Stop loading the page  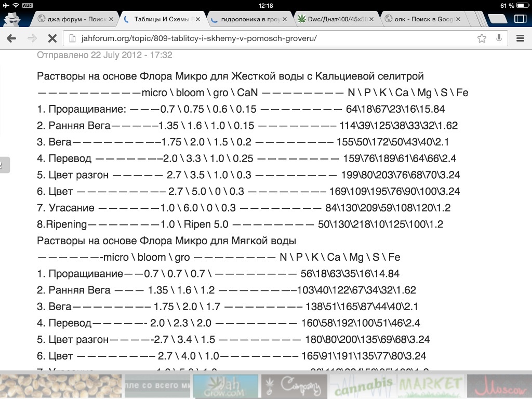51,38
